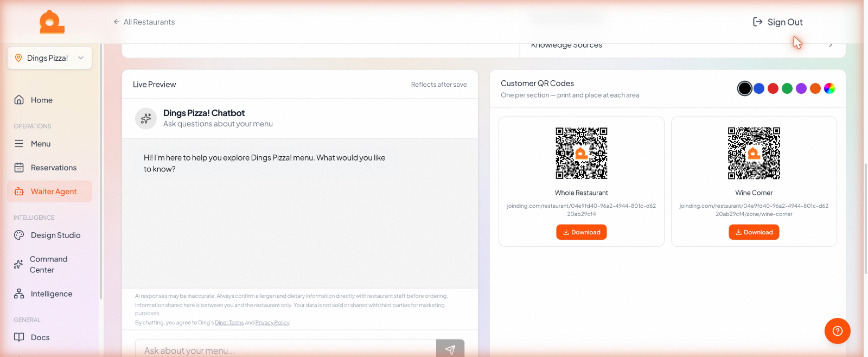Screen dimensions: 868x357
Task: Click the location pin icon by Dings Pizza!
Action: 18,58
